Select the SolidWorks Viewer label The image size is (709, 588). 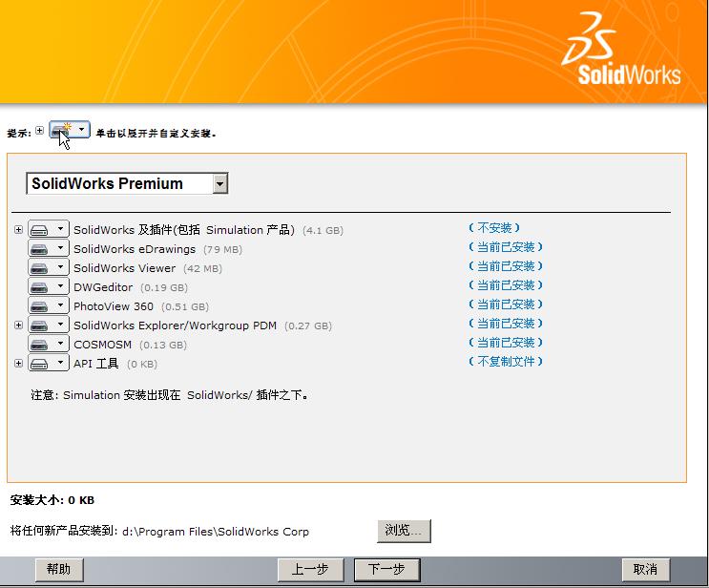[x=124, y=268]
